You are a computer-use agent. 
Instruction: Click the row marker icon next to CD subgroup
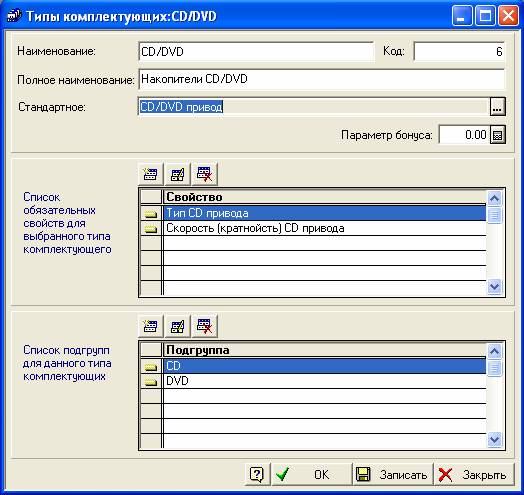(151, 366)
